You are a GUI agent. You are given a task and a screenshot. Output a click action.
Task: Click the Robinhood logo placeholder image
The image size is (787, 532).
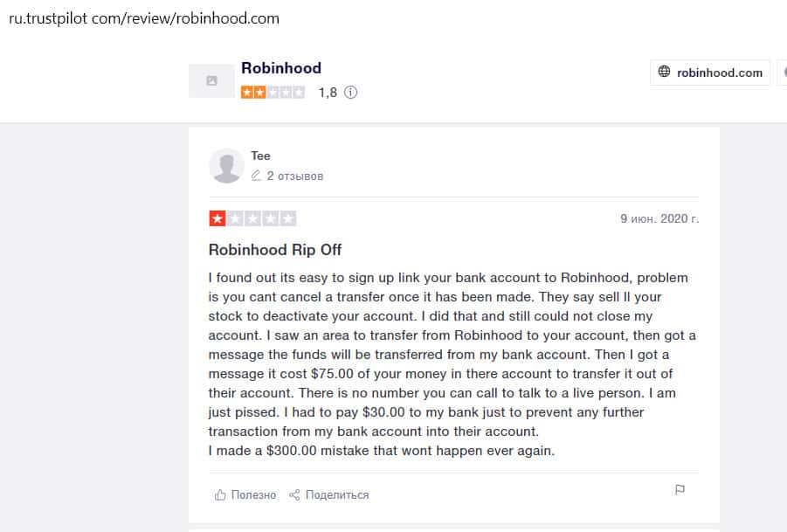[211, 81]
